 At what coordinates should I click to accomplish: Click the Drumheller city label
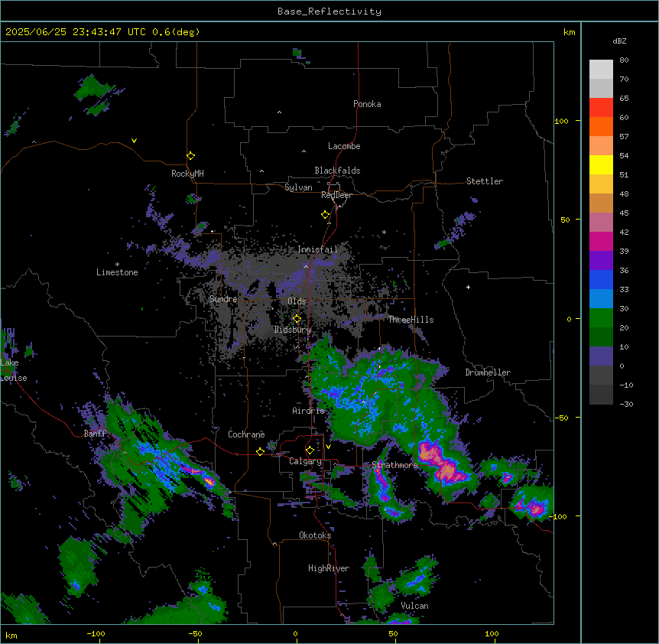pos(488,372)
